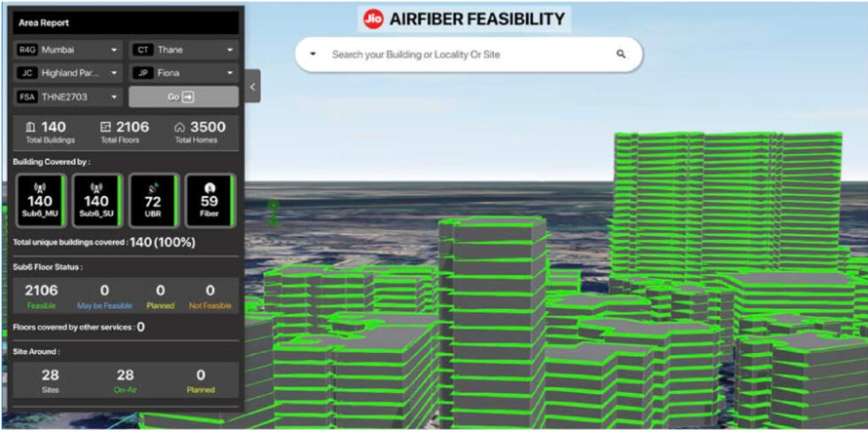Open the JP Fiona dropdown

point(183,73)
